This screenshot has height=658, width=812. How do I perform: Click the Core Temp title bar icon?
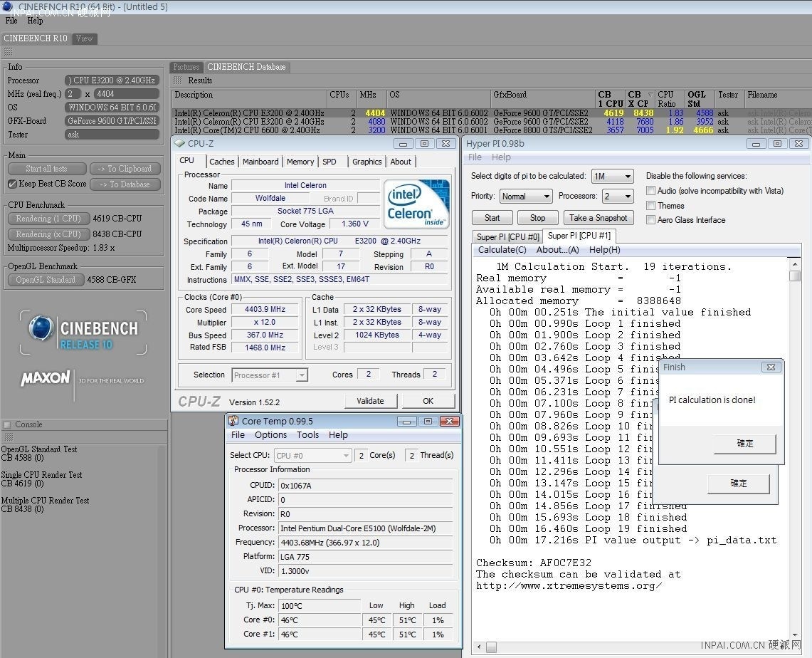233,421
